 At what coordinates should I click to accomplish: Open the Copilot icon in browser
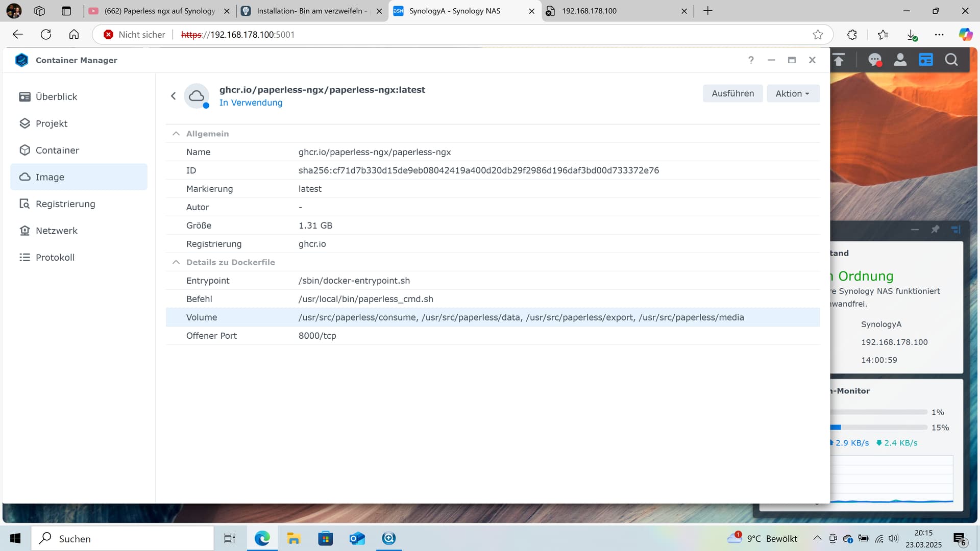pyautogui.click(x=965, y=35)
